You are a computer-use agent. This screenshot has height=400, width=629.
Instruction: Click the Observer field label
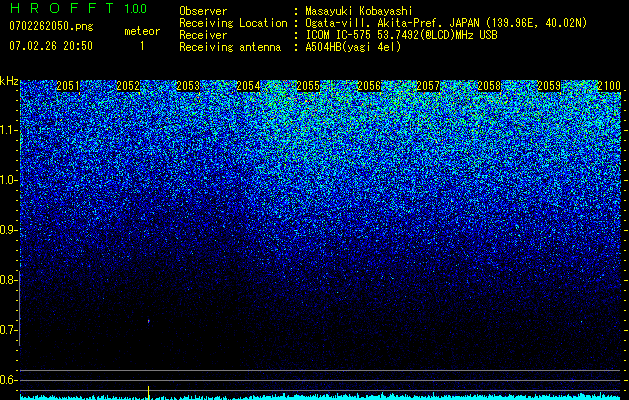(x=203, y=11)
